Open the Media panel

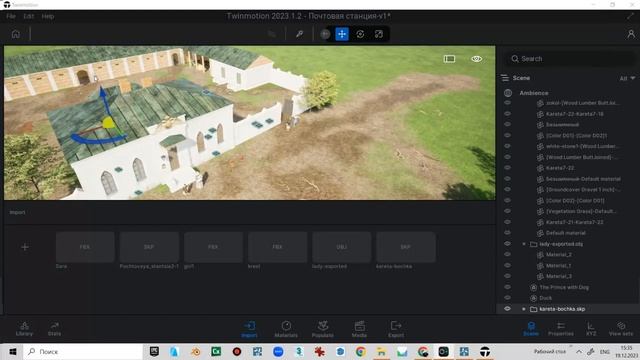click(x=359, y=329)
